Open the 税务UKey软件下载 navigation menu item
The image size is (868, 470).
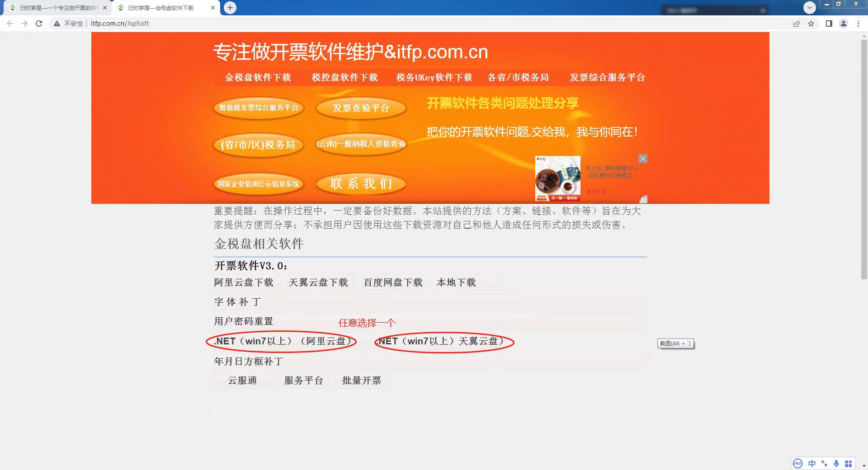[x=434, y=77]
